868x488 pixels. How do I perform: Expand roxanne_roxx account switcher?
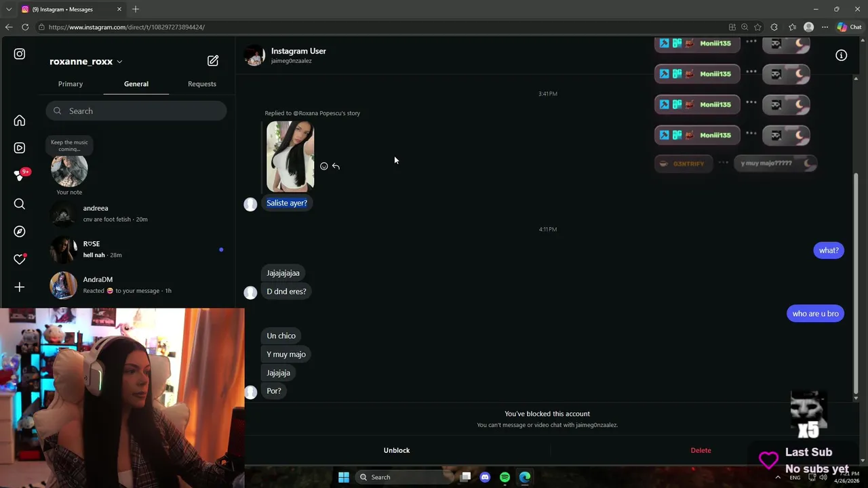coord(86,62)
